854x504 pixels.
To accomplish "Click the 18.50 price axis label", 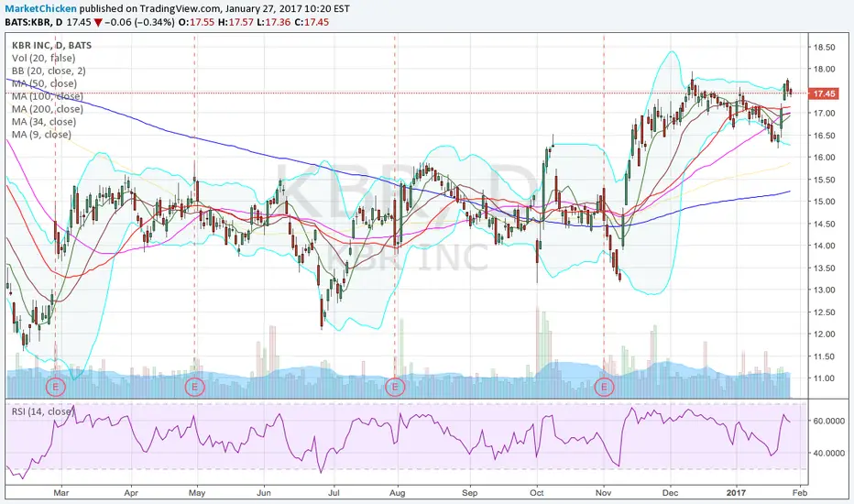I will pos(824,48).
